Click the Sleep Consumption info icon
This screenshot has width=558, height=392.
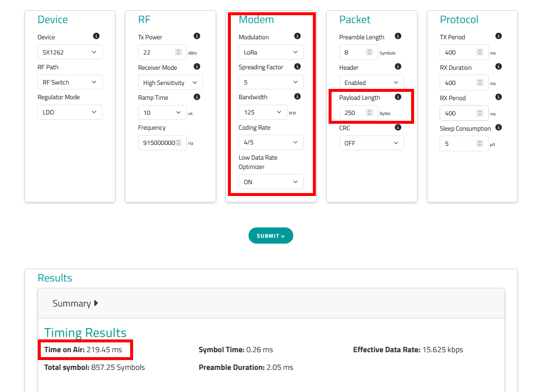pyautogui.click(x=499, y=128)
